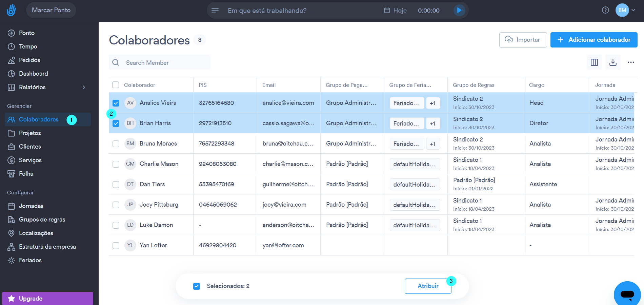Go to Pedidos in the sidebar

29,60
